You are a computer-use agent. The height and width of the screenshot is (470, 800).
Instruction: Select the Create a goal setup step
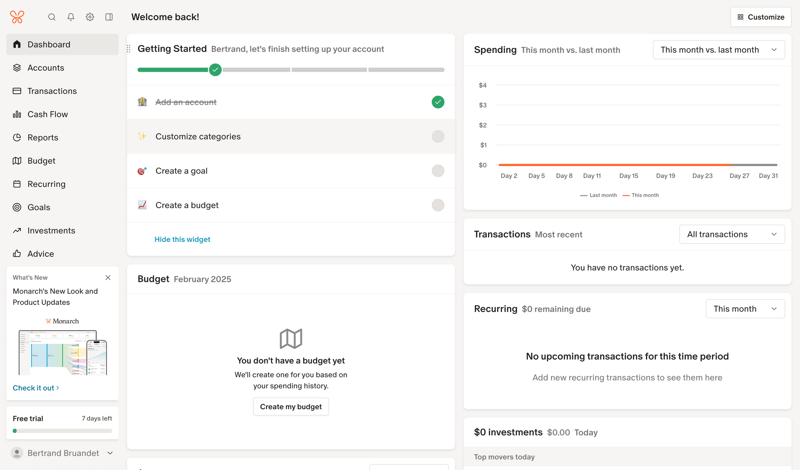pos(291,170)
